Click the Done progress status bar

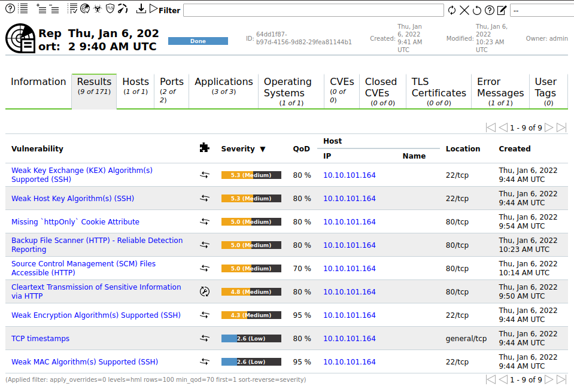click(198, 41)
